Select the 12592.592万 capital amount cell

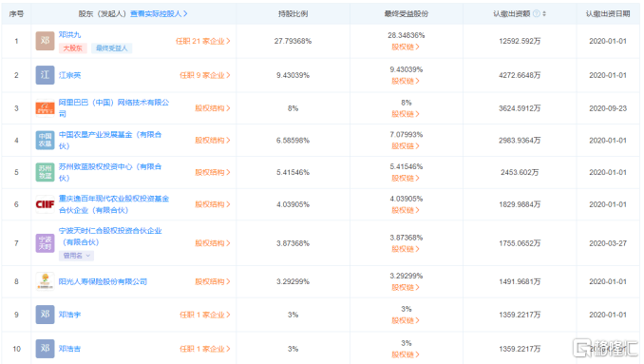(x=520, y=41)
